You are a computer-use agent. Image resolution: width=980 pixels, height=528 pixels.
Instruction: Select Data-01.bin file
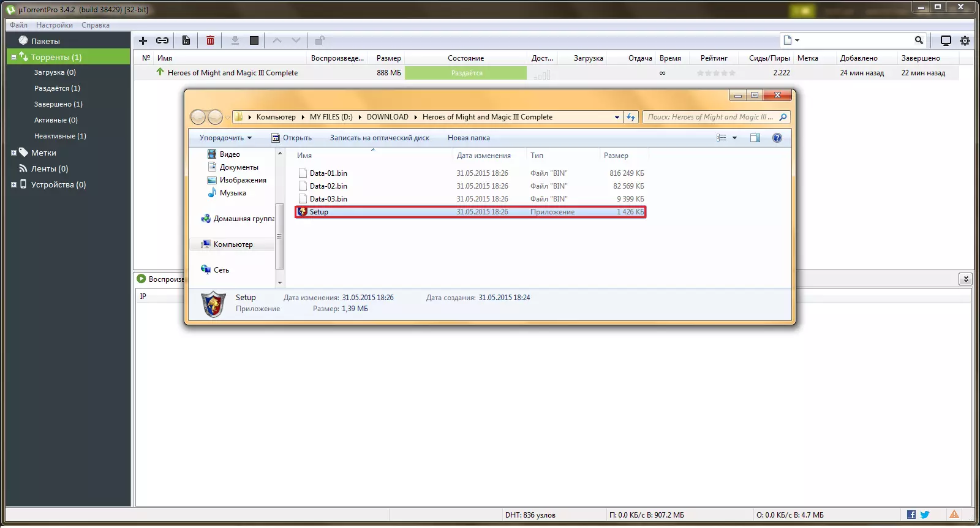(x=470, y=173)
